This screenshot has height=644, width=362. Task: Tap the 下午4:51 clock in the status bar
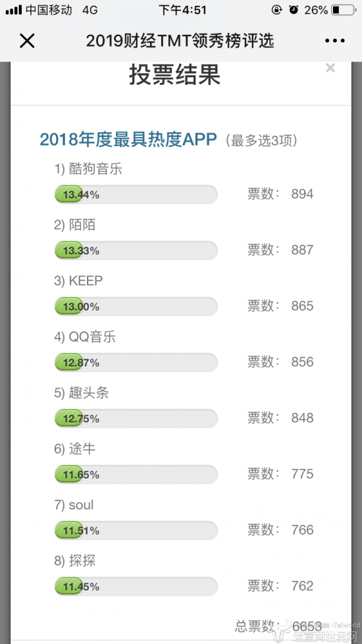[x=182, y=10]
